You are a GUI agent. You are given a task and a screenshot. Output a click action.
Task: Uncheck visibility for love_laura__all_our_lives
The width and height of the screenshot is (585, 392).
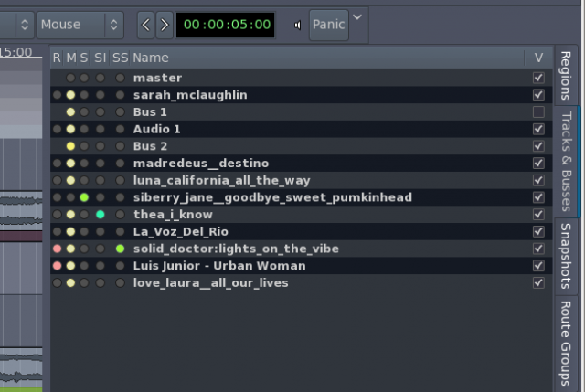(x=538, y=282)
